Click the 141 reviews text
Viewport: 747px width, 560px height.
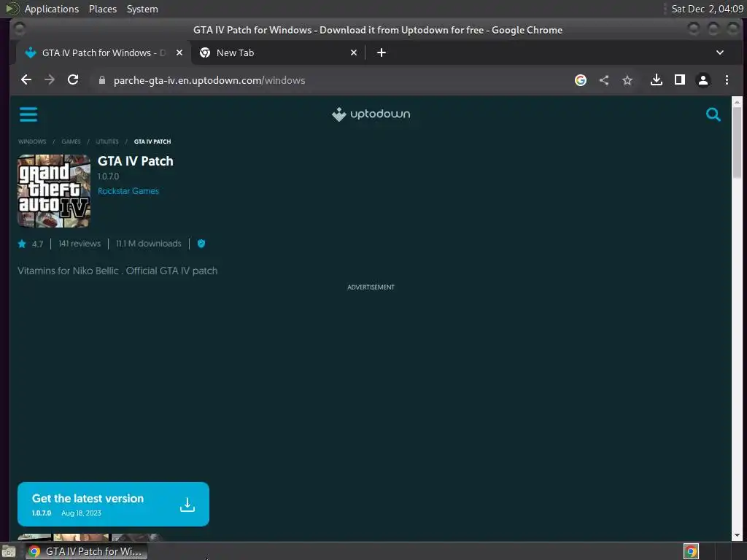point(80,244)
